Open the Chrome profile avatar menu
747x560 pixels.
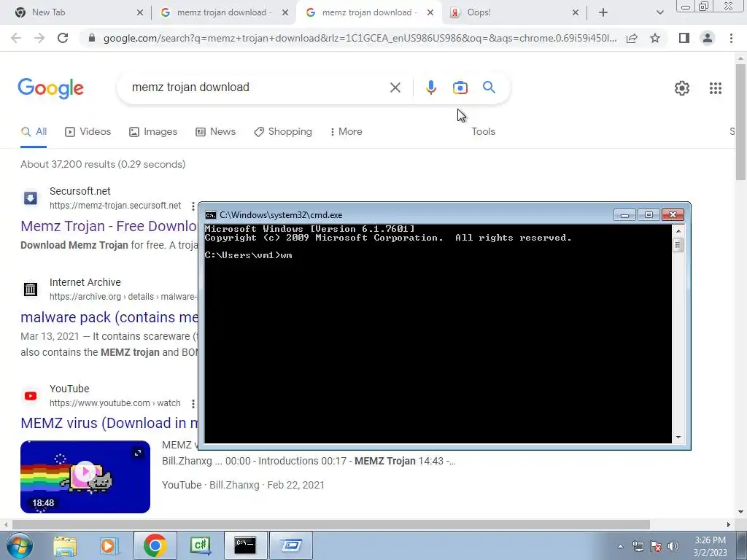[708, 38]
